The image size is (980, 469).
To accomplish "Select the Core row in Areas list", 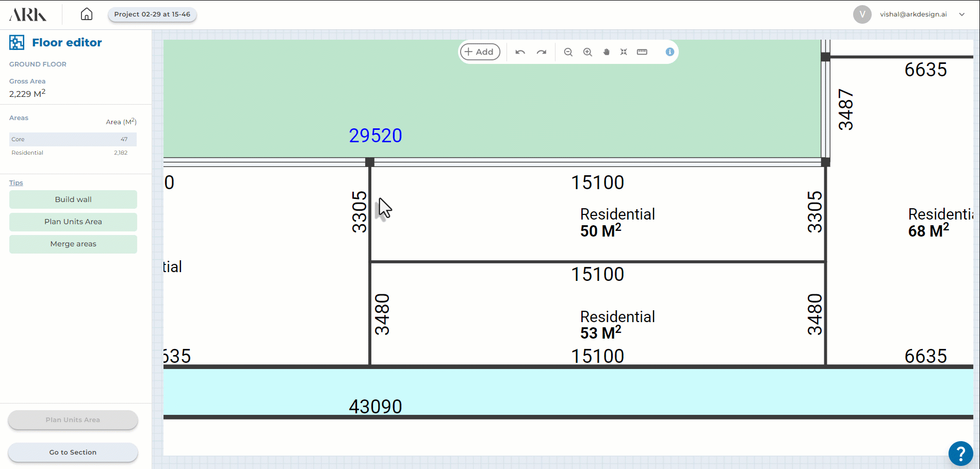I will click(x=73, y=139).
